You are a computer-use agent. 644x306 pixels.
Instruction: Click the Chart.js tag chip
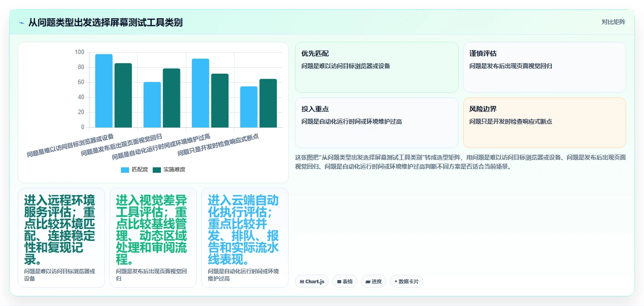coord(312,281)
